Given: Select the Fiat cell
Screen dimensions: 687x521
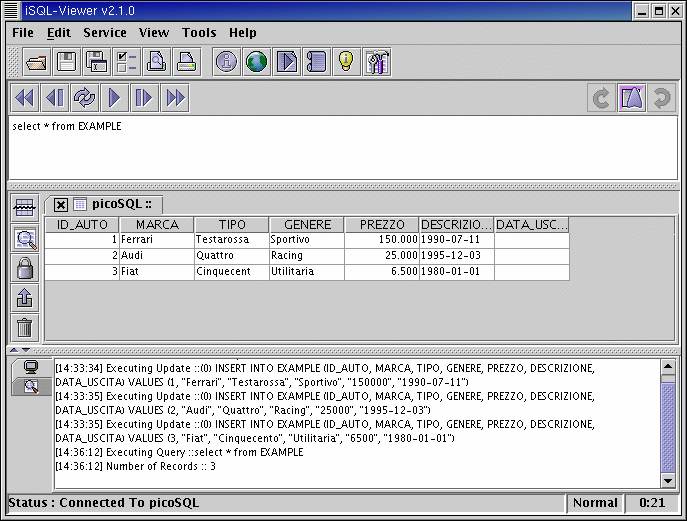Looking at the screenshot, I should (x=157, y=272).
